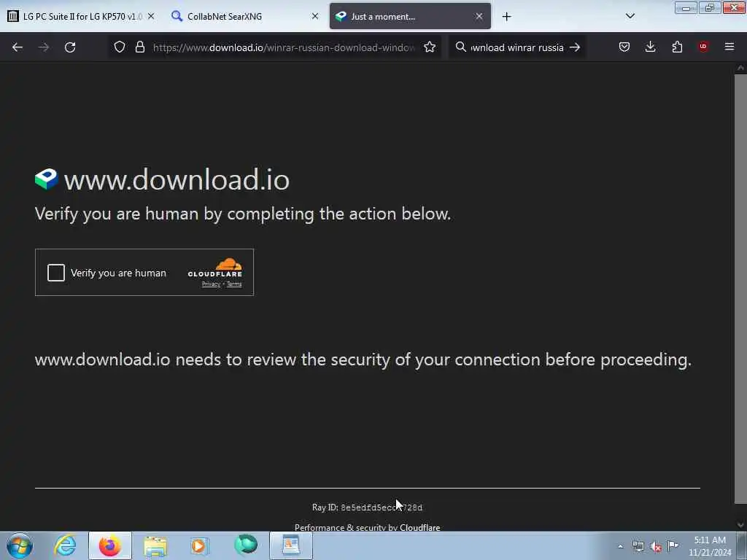Click the search magnifier icon in search box
747x560 pixels.
coord(461,47)
